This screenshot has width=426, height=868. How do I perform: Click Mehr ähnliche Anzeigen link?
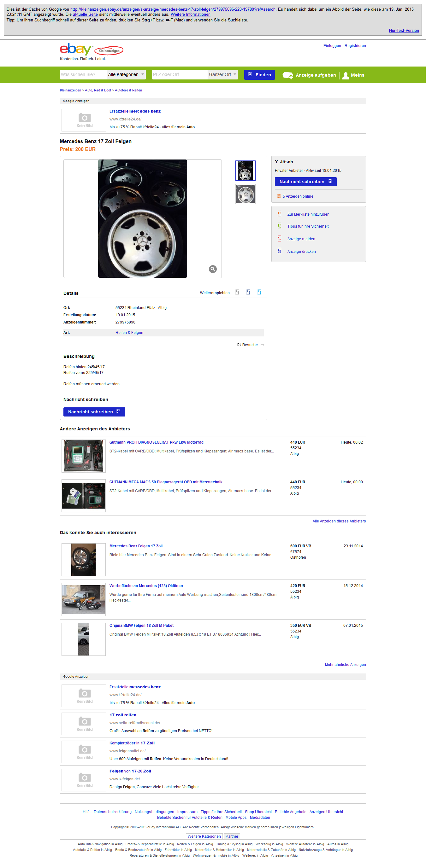[345, 664]
